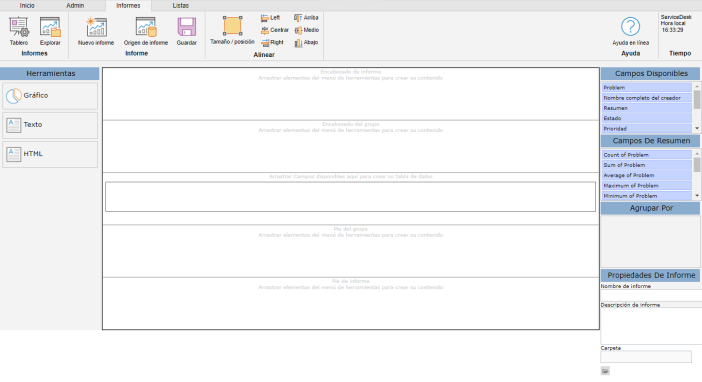Select Count of Problem summary field
Viewport: 702px width, 382px height.
click(x=646, y=155)
